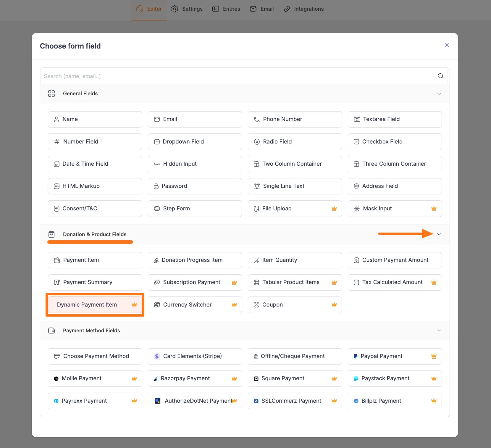Add a Coupon field

coord(295,304)
